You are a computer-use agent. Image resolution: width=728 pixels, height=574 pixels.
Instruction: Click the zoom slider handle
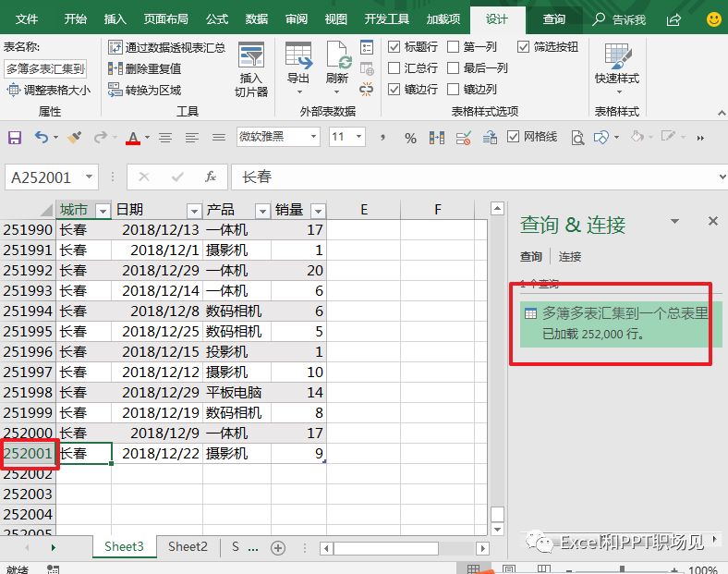coord(622,569)
